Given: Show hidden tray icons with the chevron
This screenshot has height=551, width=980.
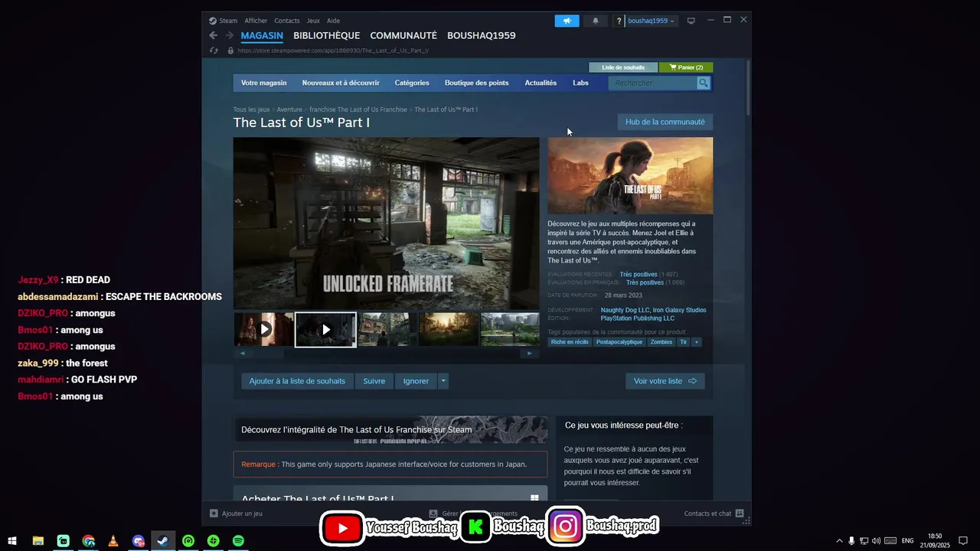Looking at the screenshot, I should pyautogui.click(x=839, y=541).
